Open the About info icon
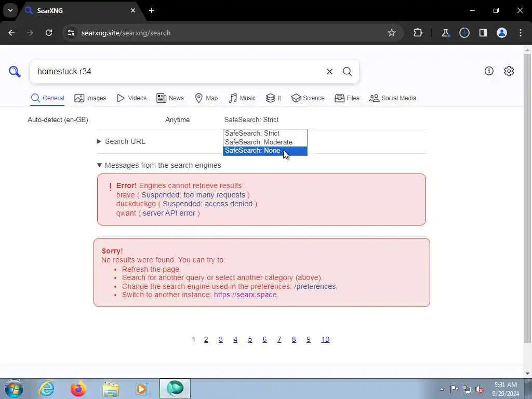The image size is (532, 399). point(489,71)
